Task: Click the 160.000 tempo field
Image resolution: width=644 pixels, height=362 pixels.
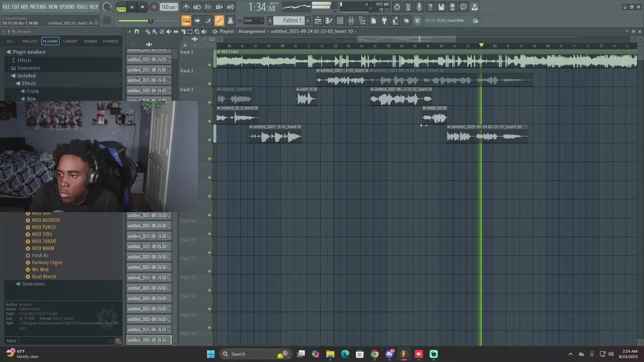Action: coord(169,7)
